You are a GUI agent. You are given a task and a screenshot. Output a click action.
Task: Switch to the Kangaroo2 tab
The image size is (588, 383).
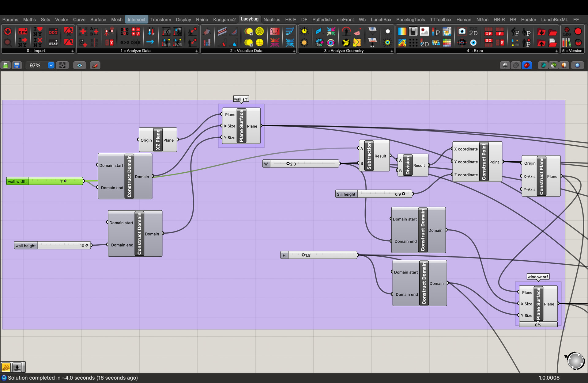tap(224, 20)
